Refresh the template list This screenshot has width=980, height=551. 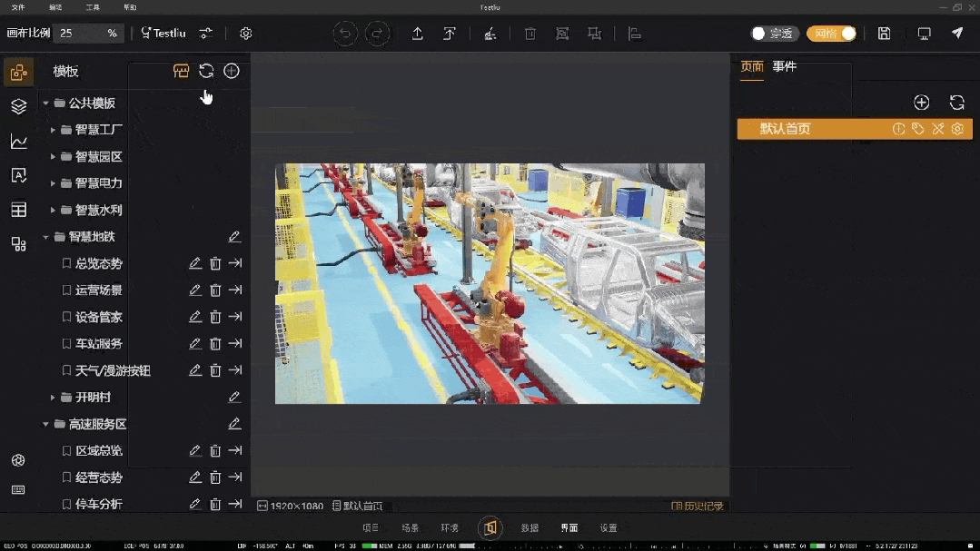[x=206, y=71]
